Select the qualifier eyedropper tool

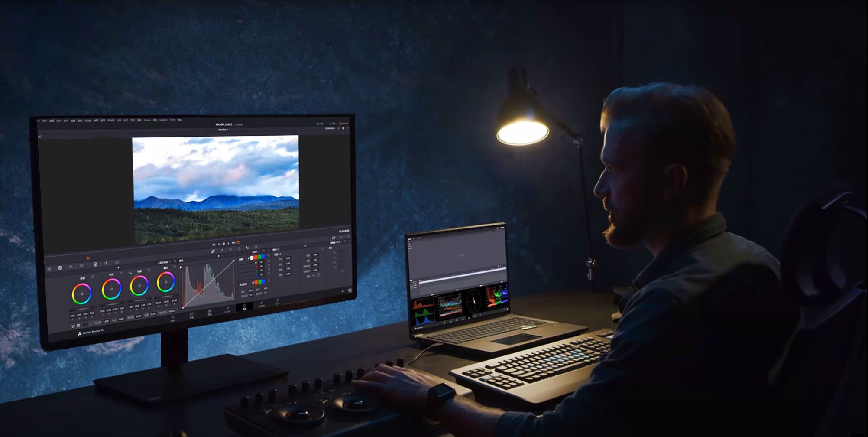coord(222,250)
